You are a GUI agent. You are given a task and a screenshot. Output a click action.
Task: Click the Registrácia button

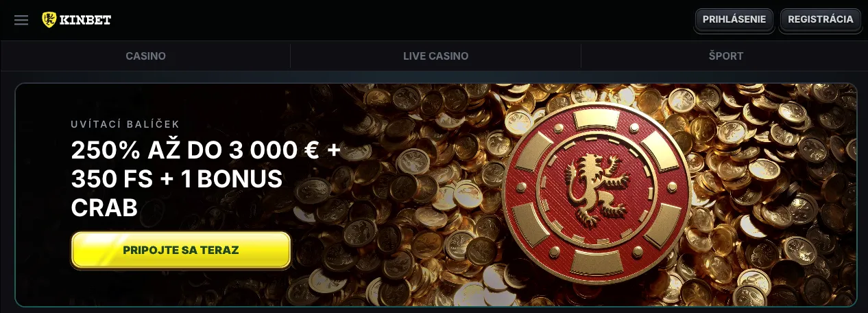click(821, 19)
